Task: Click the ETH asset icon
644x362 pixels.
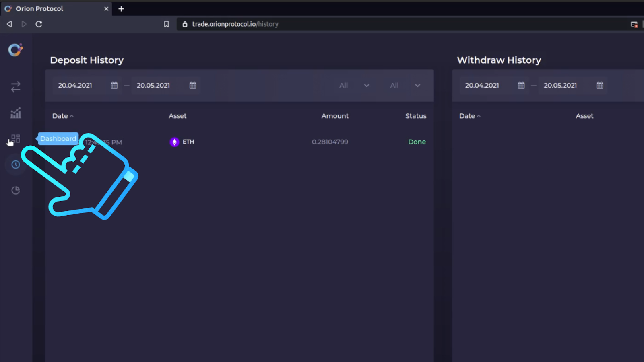Action: [x=174, y=142]
